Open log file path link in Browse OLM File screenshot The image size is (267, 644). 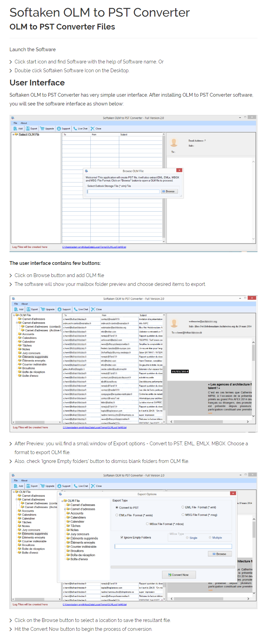point(94,247)
